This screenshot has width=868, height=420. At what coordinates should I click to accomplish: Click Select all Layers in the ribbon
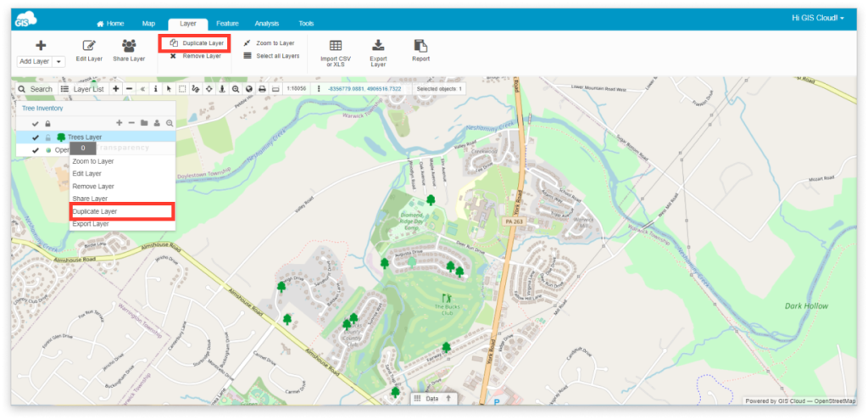click(272, 56)
